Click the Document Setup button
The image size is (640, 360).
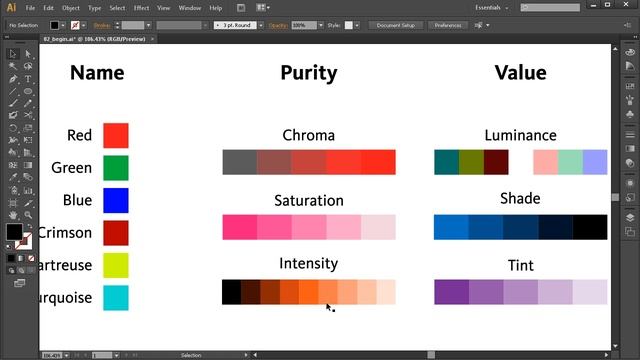tap(396, 25)
